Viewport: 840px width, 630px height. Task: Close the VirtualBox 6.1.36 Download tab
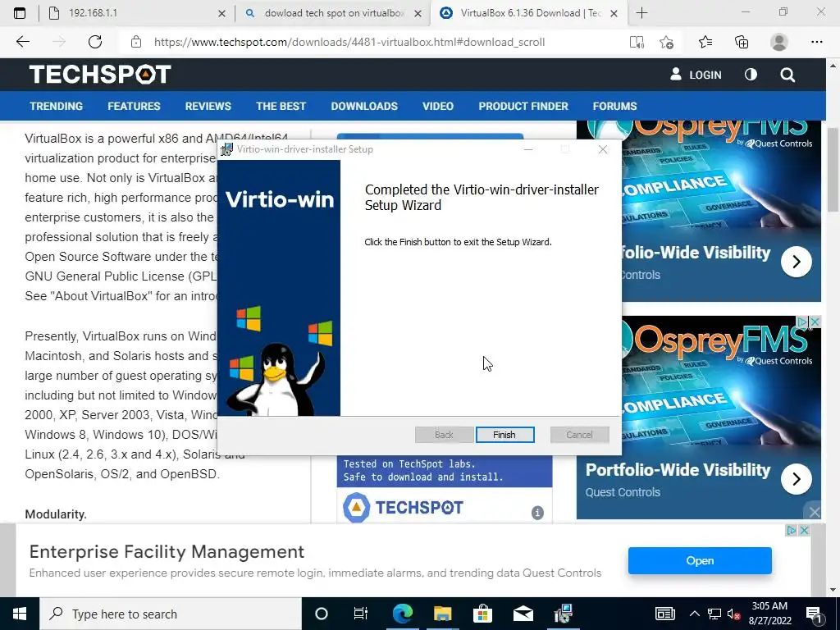point(614,13)
